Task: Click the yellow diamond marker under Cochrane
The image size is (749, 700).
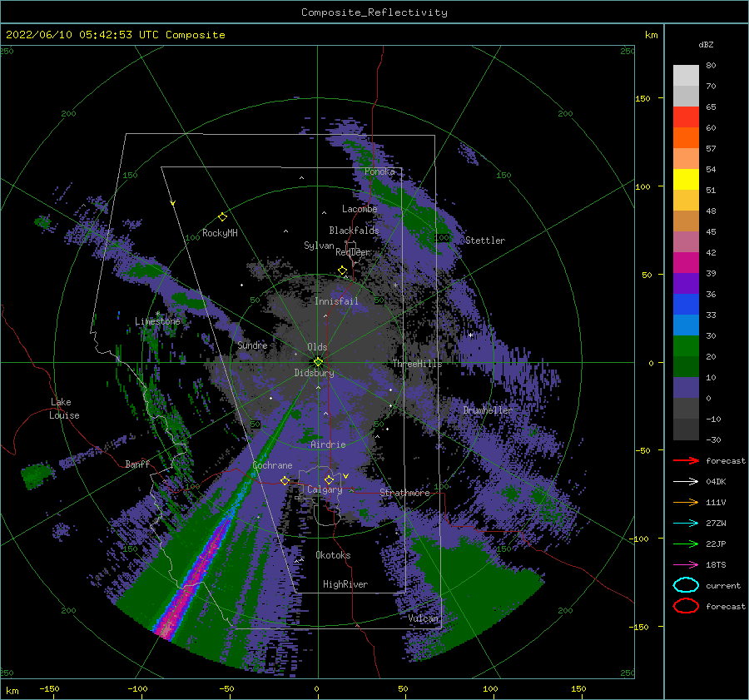Action: point(285,480)
